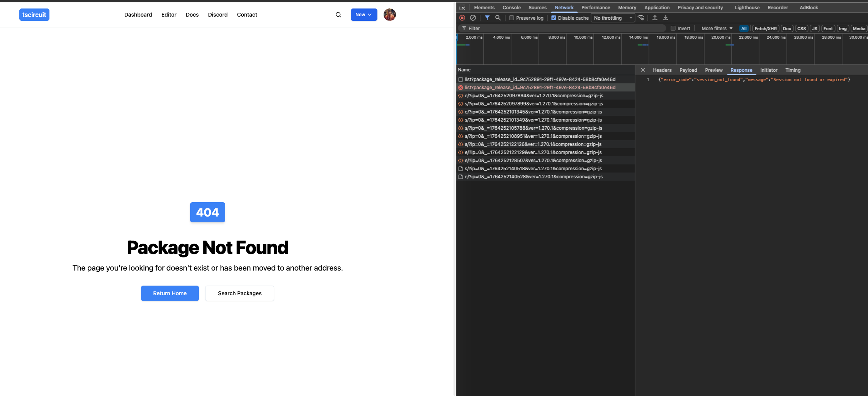This screenshot has width=868, height=396.
Task: Select the All request type filter
Action: coord(744,29)
